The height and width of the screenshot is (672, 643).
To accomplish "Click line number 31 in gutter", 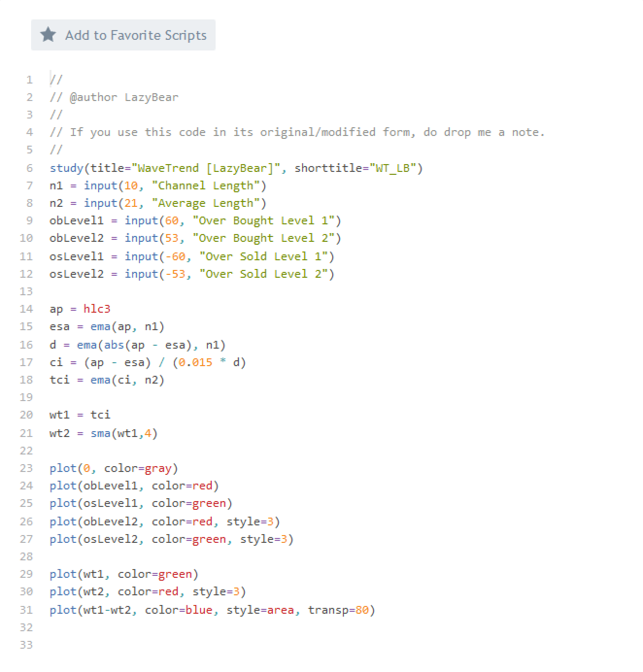I will 26,610.
